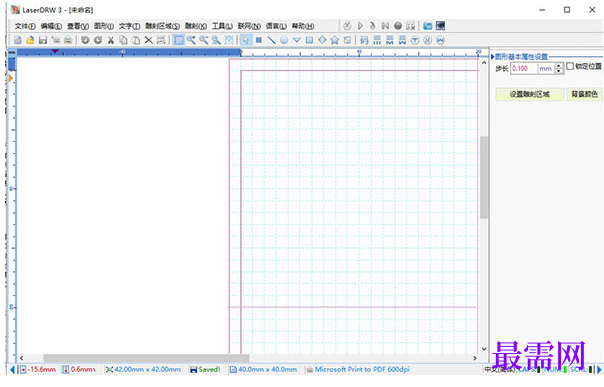The image size is (604, 387).
Task: Click the 设置雕刻区域 button
Action: pos(530,94)
